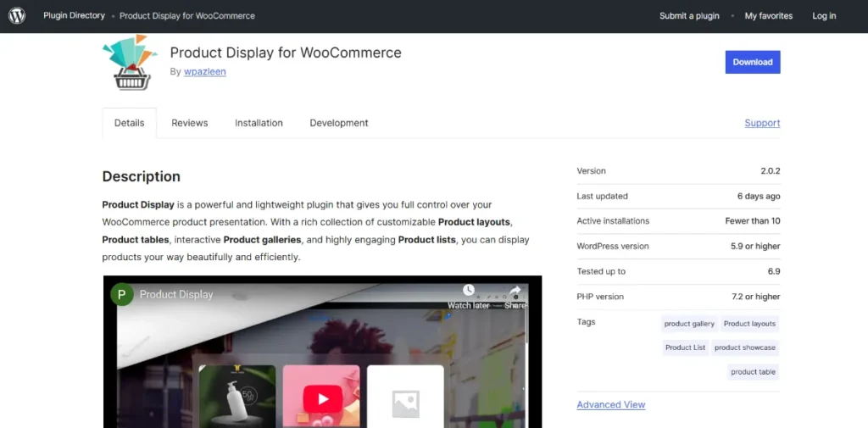This screenshot has height=428, width=868.
Task: Click the Product Display plugin basket logo
Action: click(130, 63)
